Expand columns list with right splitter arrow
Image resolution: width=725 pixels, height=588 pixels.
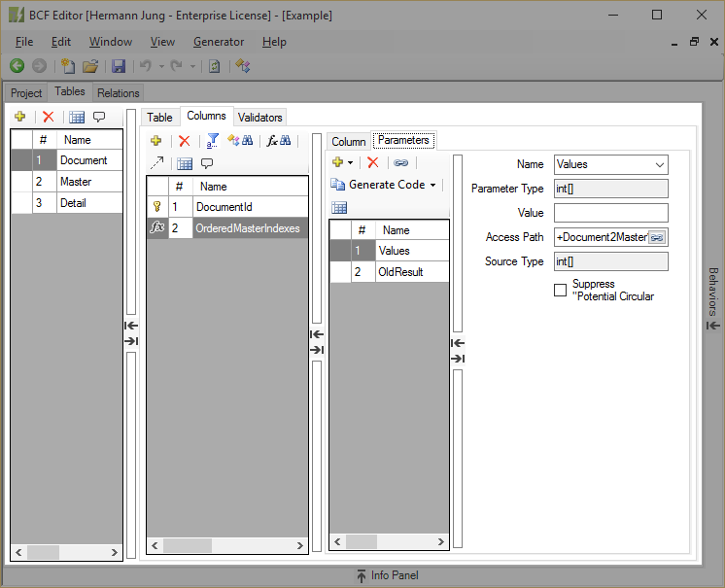coord(317,350)
